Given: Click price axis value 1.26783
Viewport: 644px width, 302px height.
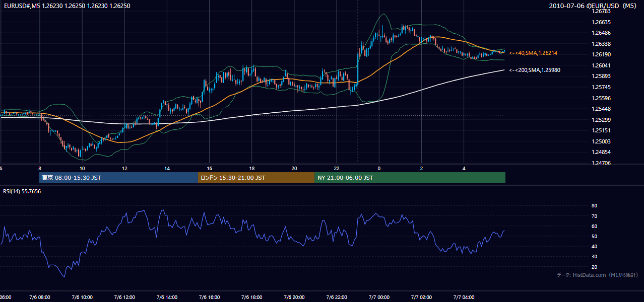Looking at the screenshot, I should [x=602, y=11].
